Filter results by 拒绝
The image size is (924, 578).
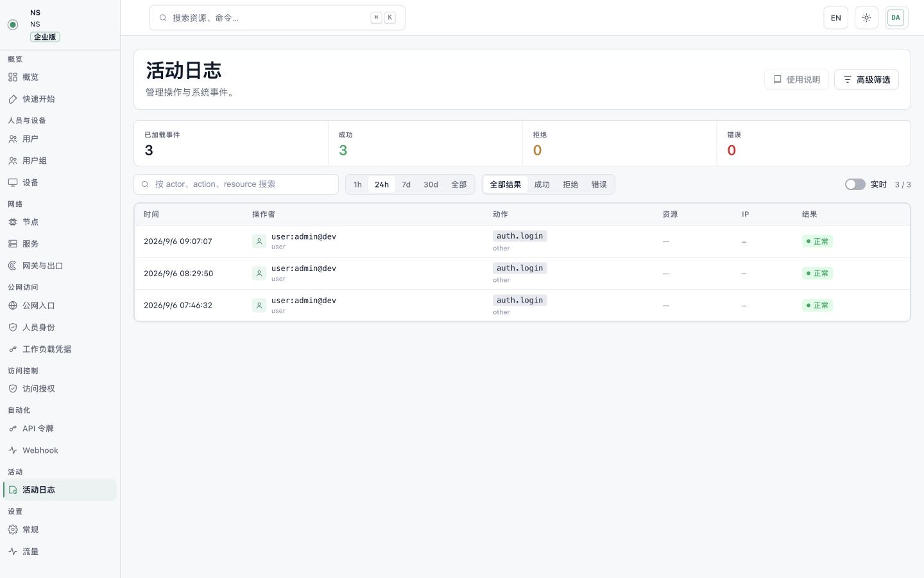pyautogui.click(x=570, y=184)
